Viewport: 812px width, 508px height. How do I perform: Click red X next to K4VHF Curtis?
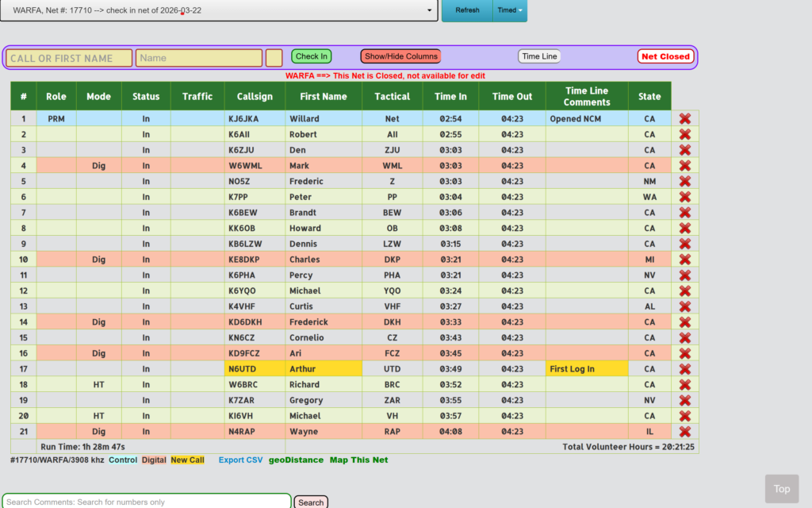pyautogui.click(x=685, y=306)
